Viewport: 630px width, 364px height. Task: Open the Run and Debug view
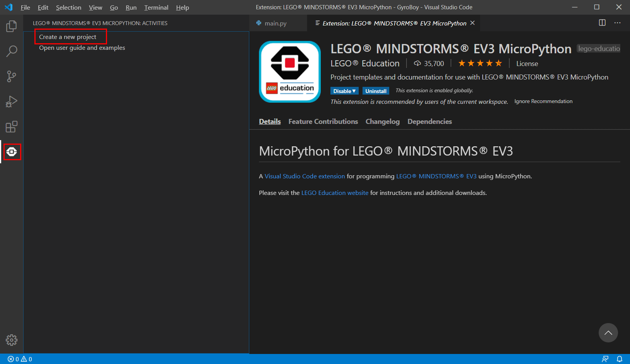click(x=12, y=102)
